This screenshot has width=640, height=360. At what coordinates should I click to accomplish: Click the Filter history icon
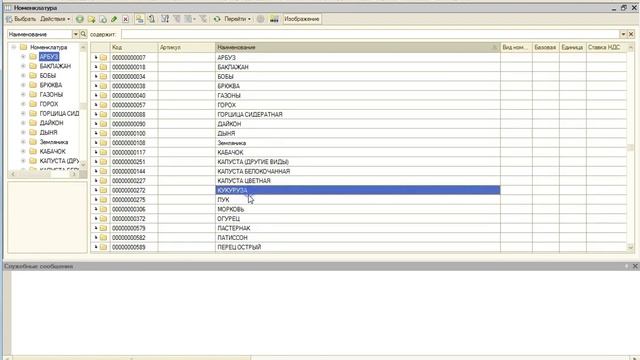tap(190, 19)
